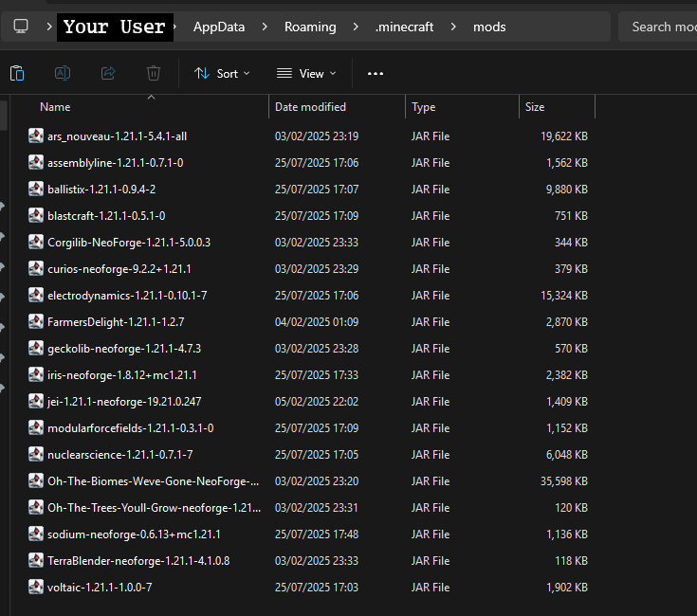Open the See more (three dots) menu
The image size is (697, 616).
click(376, 74)
